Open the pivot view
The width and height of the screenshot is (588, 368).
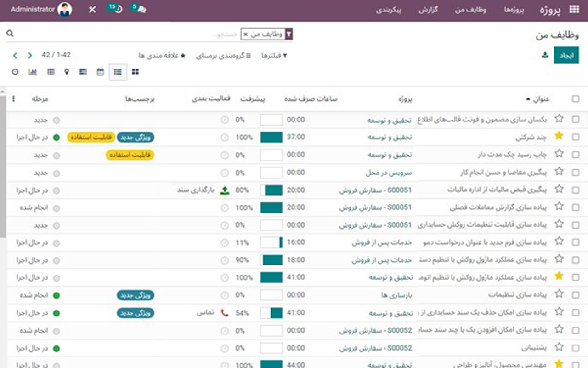[51, 72]
